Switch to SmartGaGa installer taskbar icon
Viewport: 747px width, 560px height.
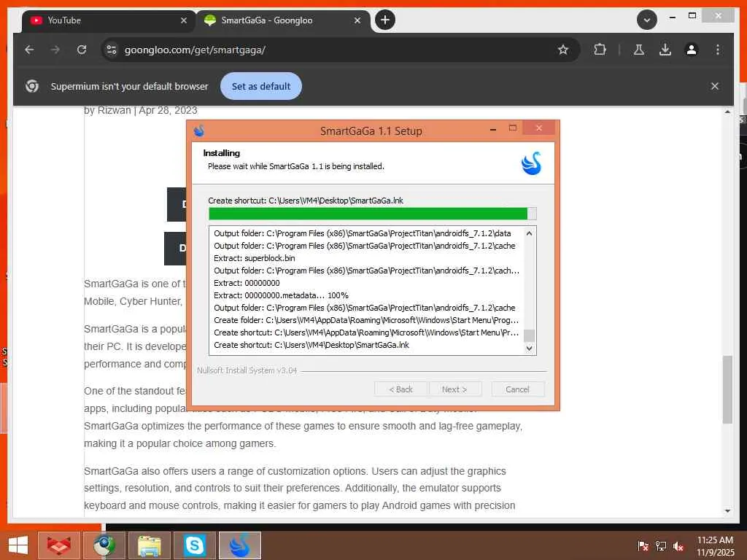239,545
